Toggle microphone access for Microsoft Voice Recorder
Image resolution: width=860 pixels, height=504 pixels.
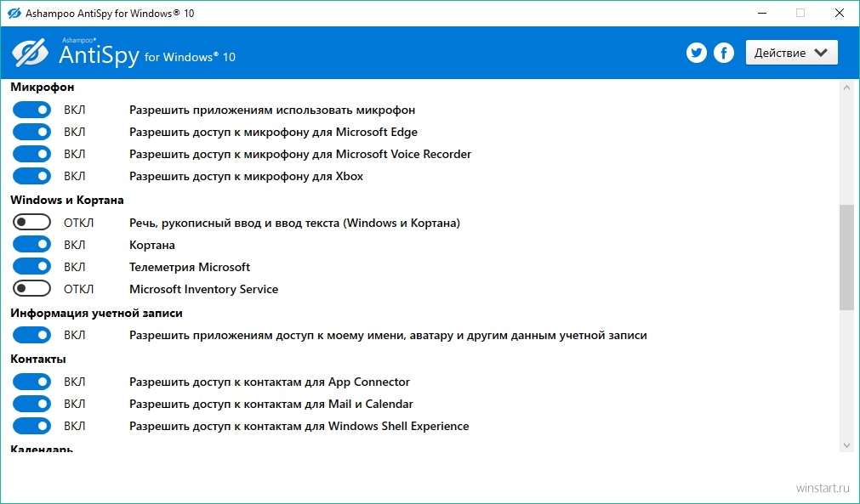pyautogui.click(x=31, y=154)
